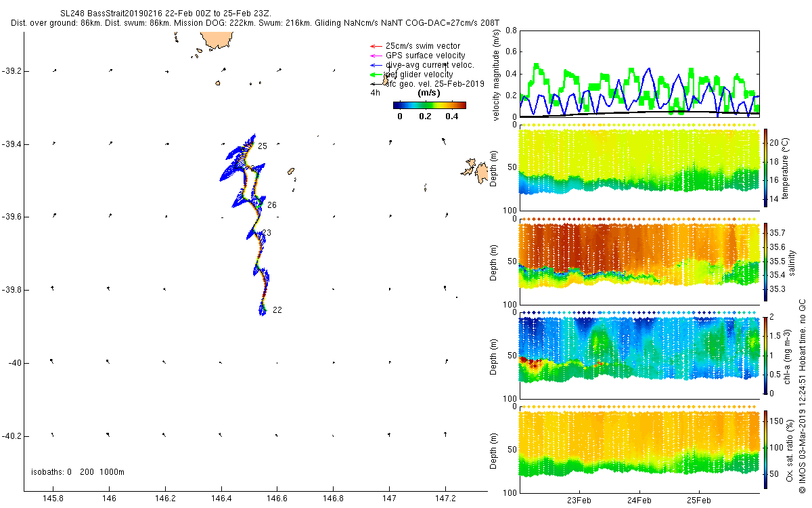This screenshot has width=812, height=508.
Task: Click the 23Feb date tick label
Action: point(580,501)
